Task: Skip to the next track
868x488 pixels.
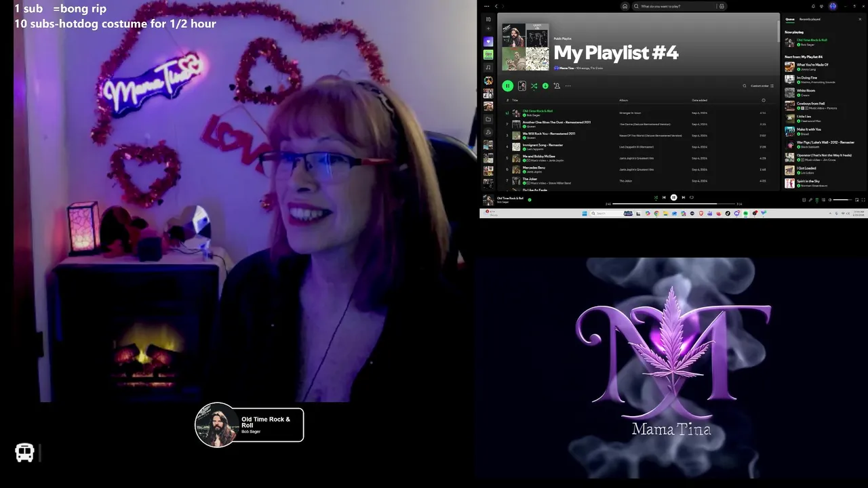Action: [684, 197]
